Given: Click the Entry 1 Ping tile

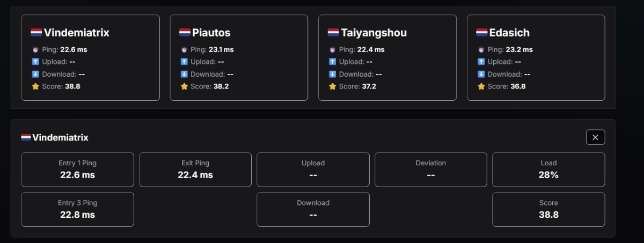Looking at the screenshot, I should click(77, 170).
